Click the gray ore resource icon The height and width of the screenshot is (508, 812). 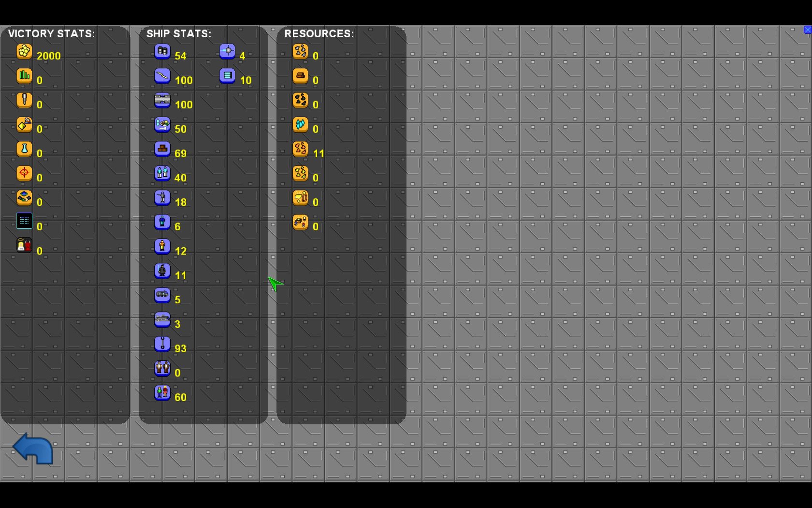pyautogui.click(x=300, y=51)
